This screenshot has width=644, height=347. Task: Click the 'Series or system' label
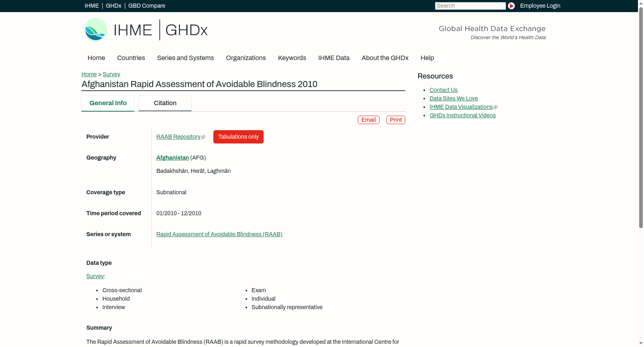[x=108, y=235]
